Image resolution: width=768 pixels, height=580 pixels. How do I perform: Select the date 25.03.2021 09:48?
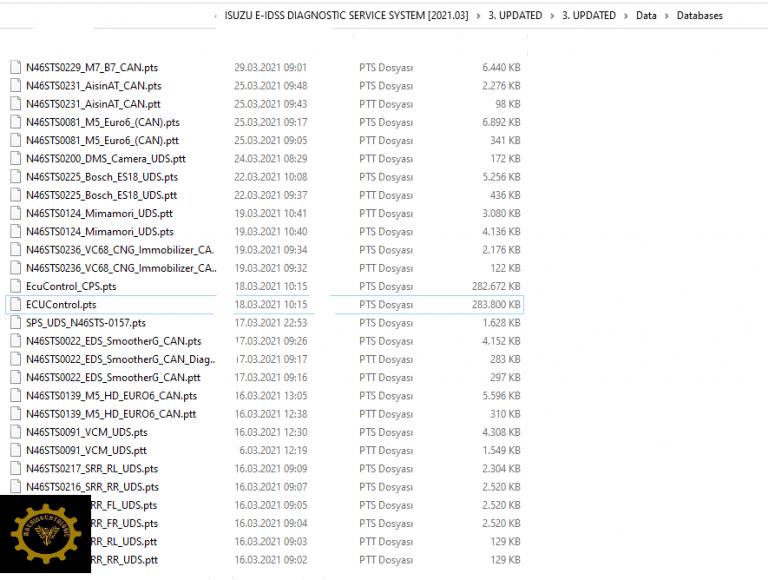(x=271, y=85)
